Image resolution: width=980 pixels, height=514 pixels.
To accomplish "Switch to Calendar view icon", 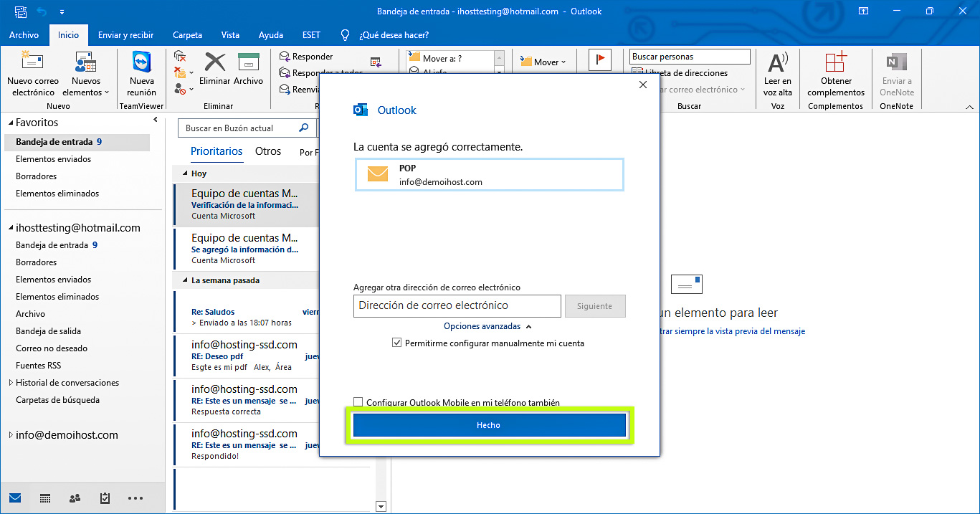I will point(44,498).
